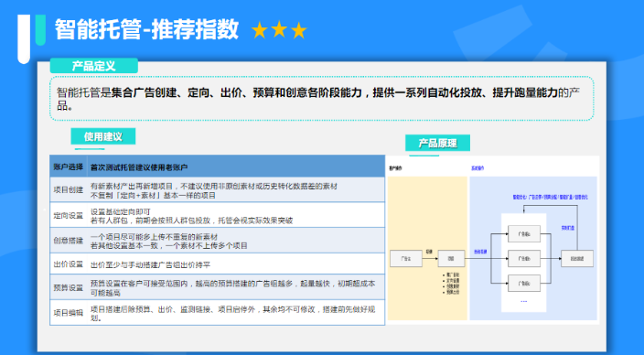Click the text 设置基础定向即可
Screen dimensions: 644x355
tap(121, 211)
